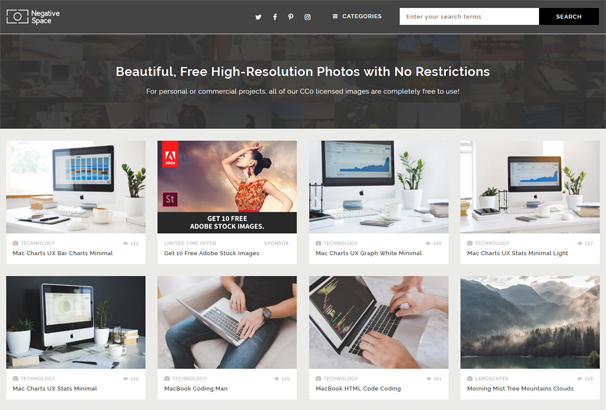Click the black iMac Stats Minimal photo

(x=76, y=322)
